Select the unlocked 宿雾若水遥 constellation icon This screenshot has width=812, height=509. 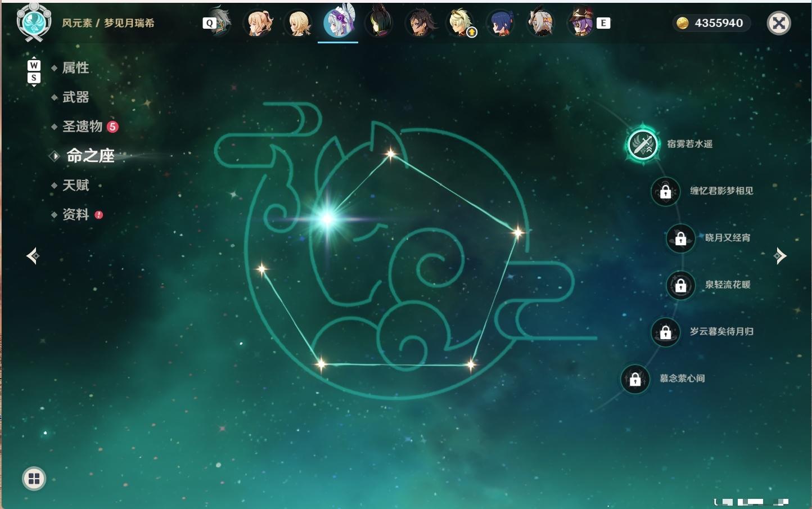point(642,145)
